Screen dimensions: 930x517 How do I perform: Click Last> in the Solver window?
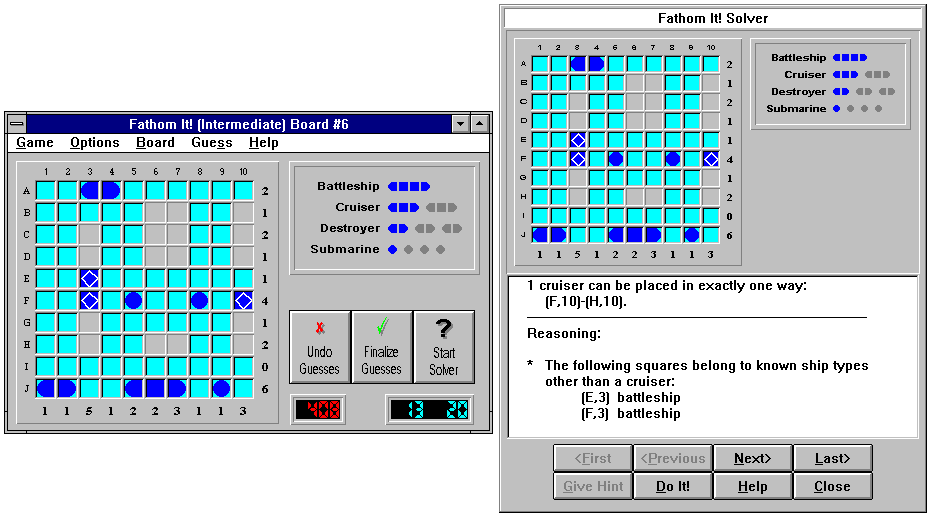coord(833,458)
